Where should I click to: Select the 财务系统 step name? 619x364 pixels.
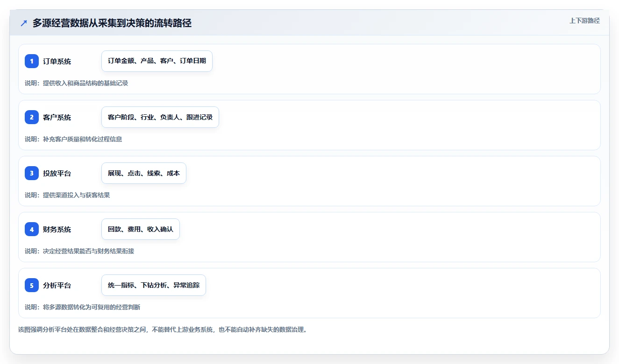[x=57, y=229]
